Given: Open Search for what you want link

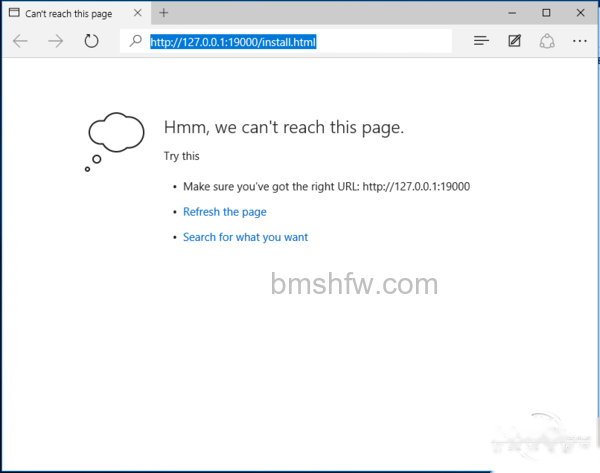Looking at the screenshot, I should click(245, 237).
